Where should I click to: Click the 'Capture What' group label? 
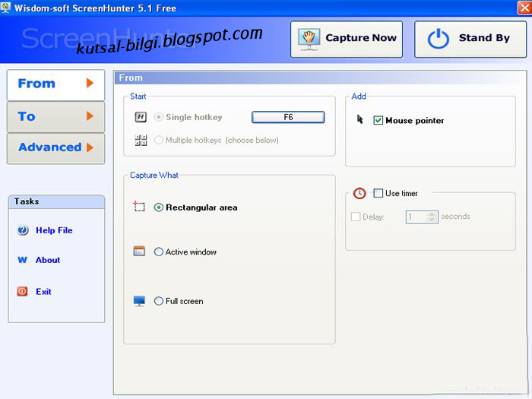154,175
